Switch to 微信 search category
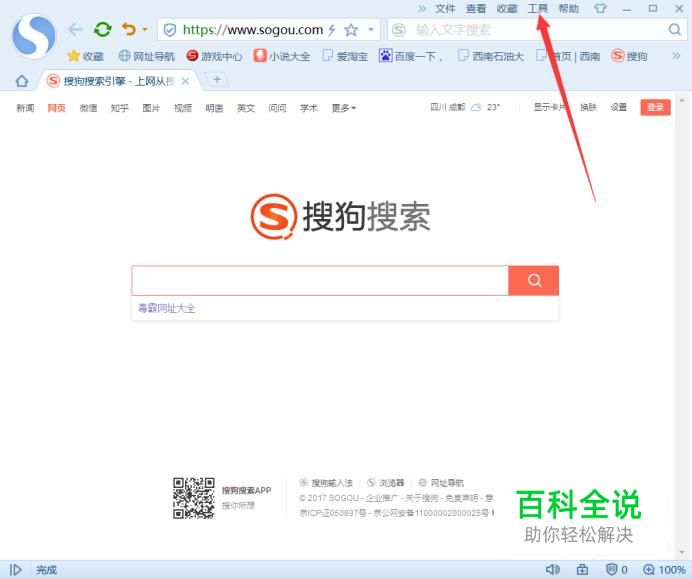The image size is (692, 579). [88, 108]
